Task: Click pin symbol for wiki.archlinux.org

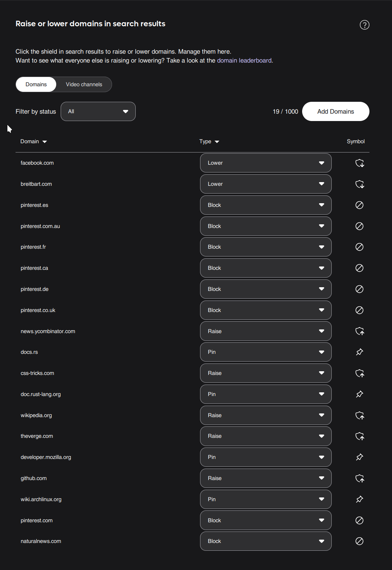Action: pyautogui.click(x=359, y=499)
